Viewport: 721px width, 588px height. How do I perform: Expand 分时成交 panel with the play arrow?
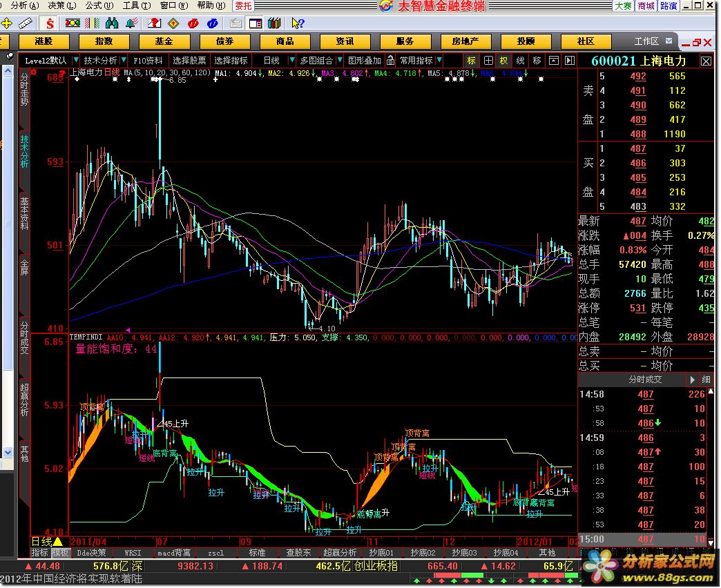point(692,380)
